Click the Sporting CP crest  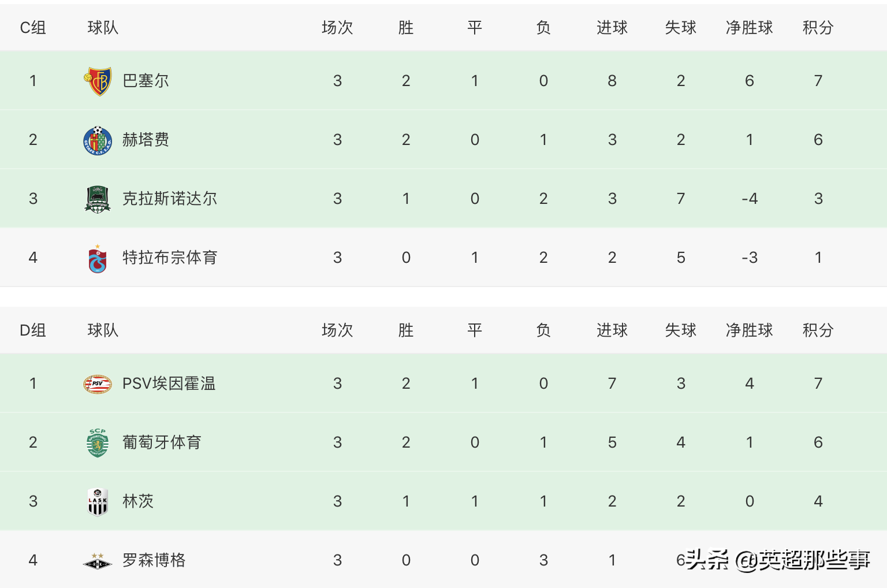pos(98,443)
